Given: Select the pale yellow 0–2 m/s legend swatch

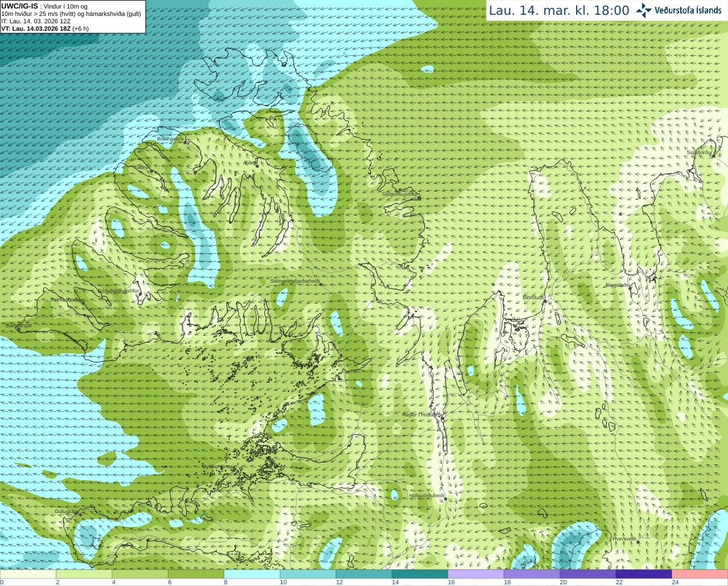Looking at the screenshot, I should tap(28, 574).
